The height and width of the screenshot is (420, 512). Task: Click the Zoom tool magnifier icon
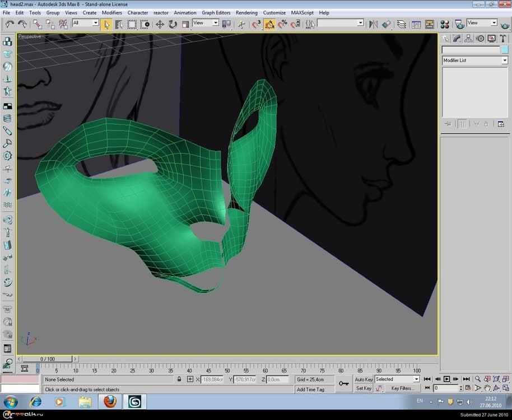pyautogui.click(x=478, y=379)
